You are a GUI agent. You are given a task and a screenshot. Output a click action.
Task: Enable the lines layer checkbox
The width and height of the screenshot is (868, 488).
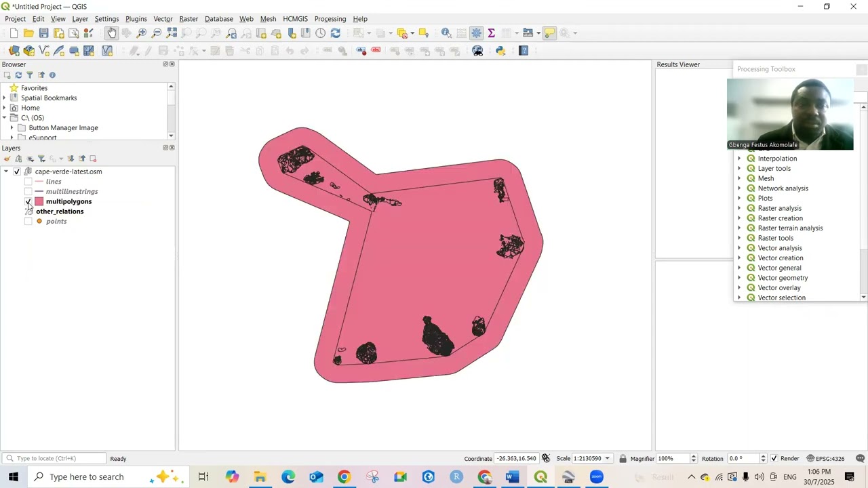28,182
